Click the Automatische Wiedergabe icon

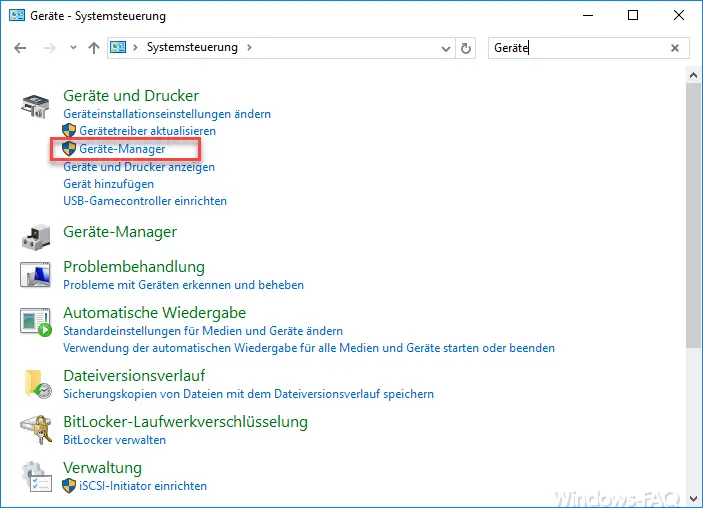click(x=36, y=321)
